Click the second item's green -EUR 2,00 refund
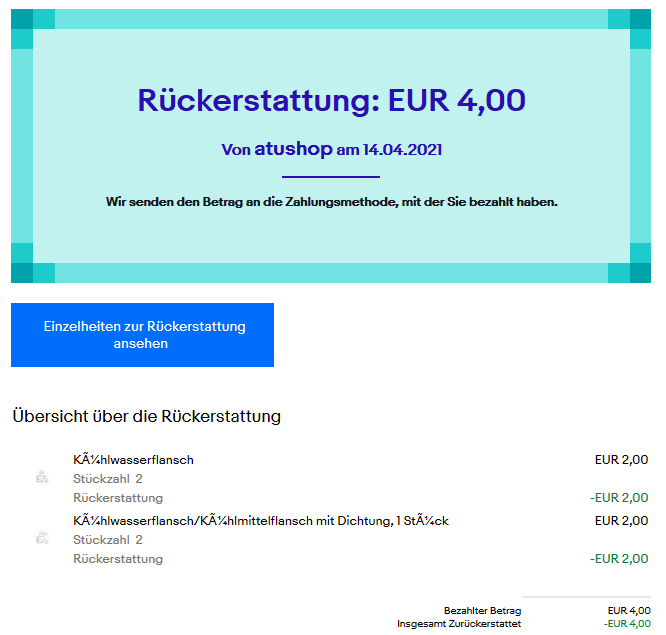 [x=619, y=559]
